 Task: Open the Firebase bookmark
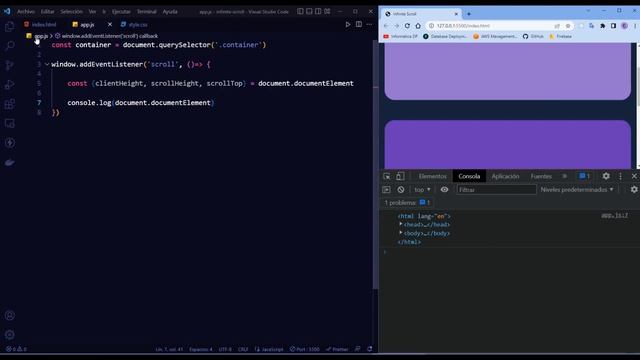coord(560,36)
